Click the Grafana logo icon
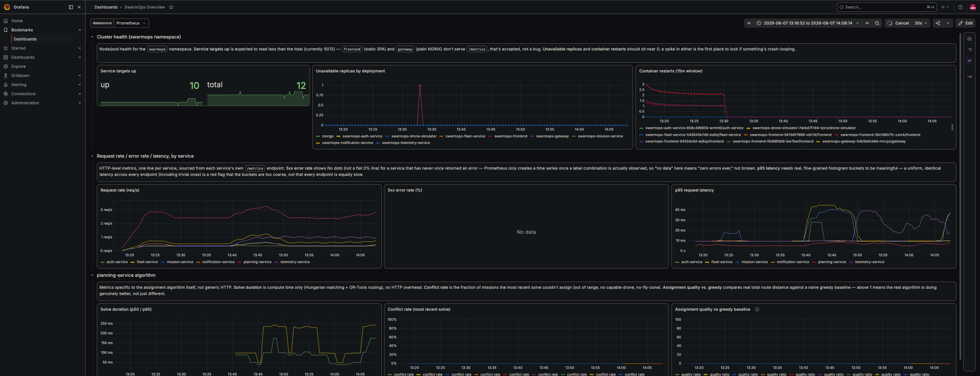This screenshot has height=376, width=980. pos(7,7)
